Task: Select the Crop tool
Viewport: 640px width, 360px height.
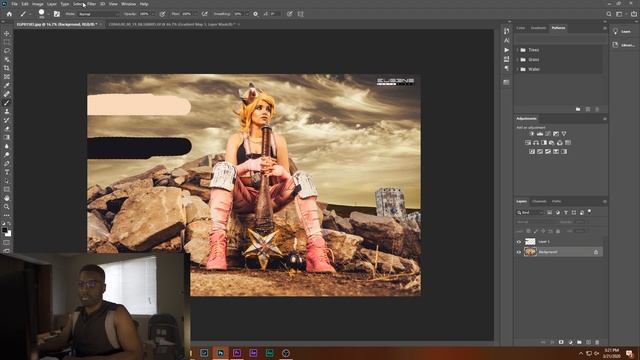Action: point(7,68)
